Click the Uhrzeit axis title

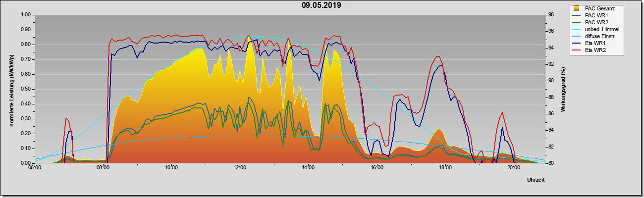tap(536, 180)
